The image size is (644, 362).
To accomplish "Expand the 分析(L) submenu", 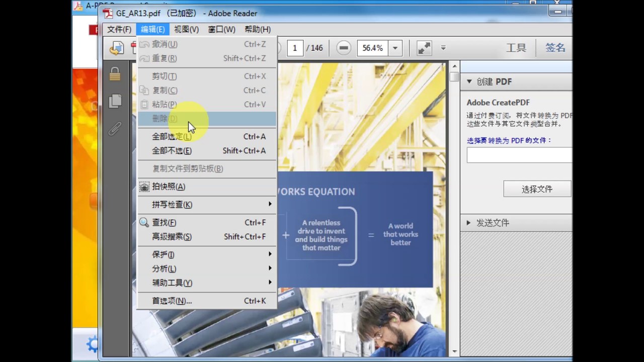I will [x=207, y=269].
